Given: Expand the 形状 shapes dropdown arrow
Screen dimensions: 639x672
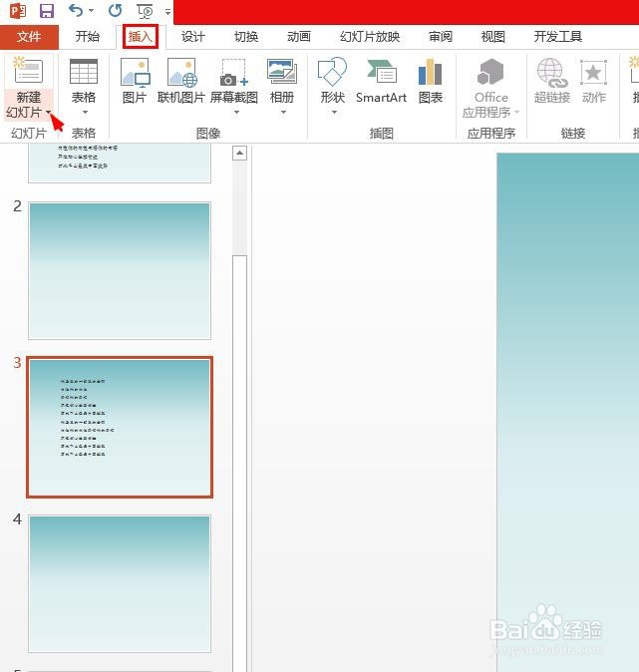Looking at the screenshot, I should point(334,113).
